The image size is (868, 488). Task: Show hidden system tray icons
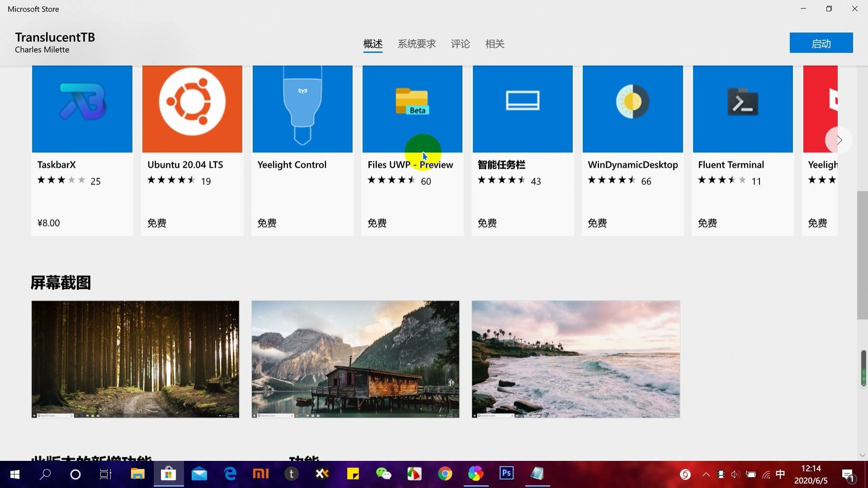[706, 474]
